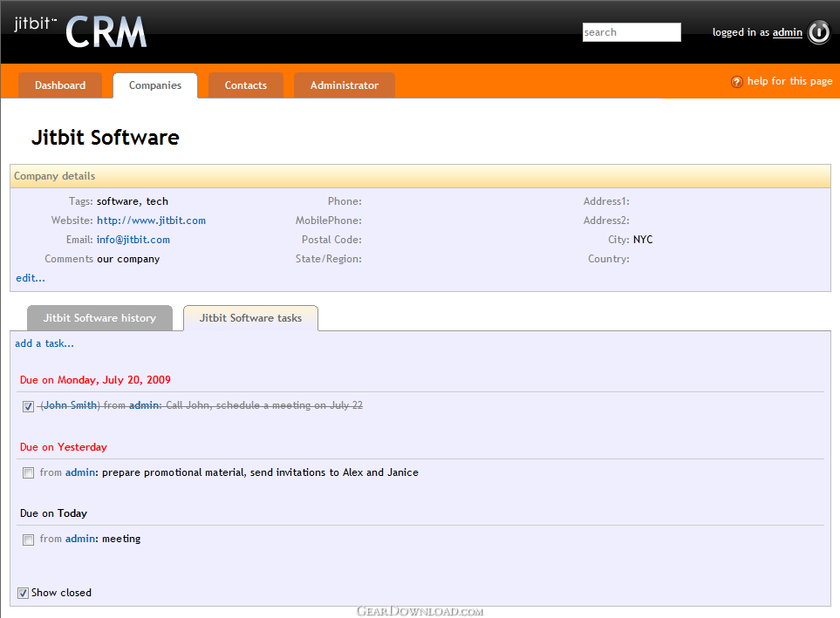Go to the Contacts tab
840x618 pixels.
(x=245, y=85)
